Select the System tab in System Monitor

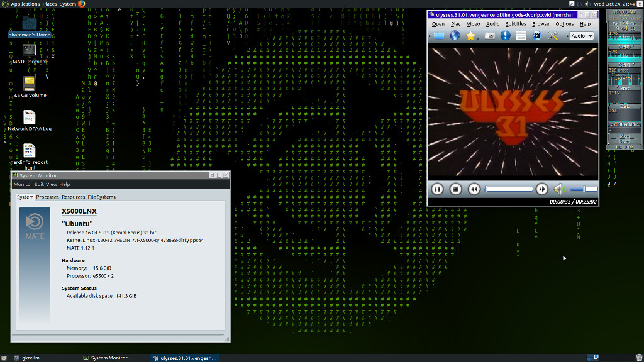(25, 197)
